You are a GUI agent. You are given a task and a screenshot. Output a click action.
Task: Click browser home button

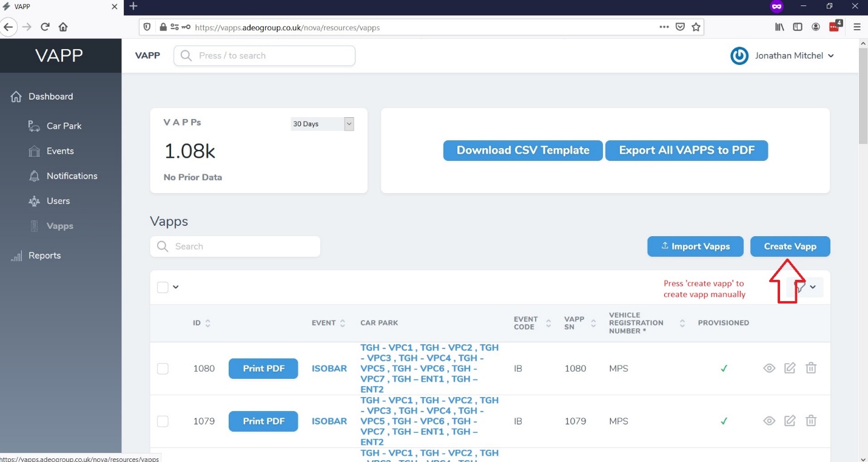pos(63,27)
